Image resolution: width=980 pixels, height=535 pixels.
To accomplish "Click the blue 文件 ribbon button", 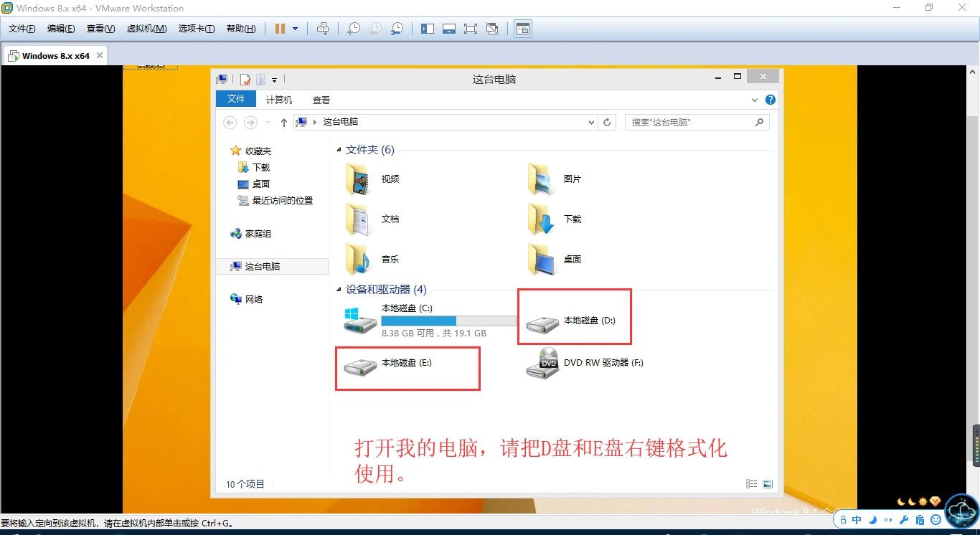I will click(x=236, y=99).
